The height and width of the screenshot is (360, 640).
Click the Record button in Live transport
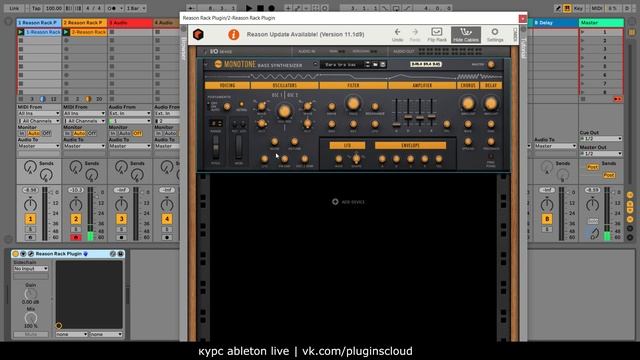tap(271, 8)
